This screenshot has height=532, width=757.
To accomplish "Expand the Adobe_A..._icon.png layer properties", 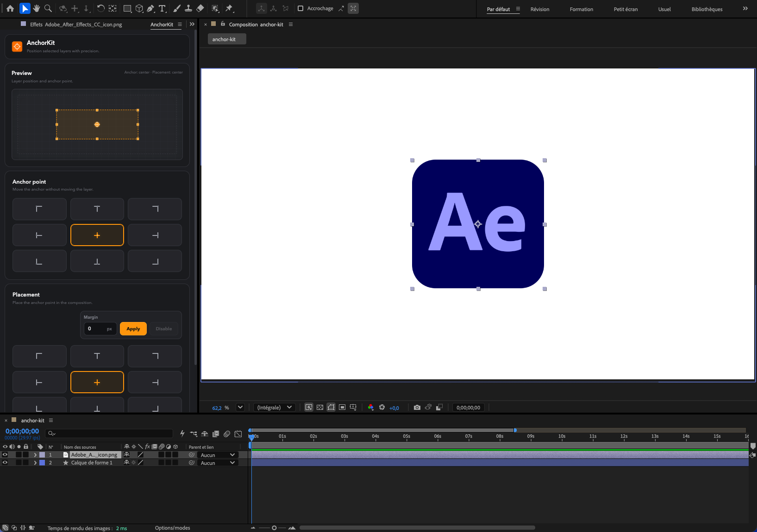I will click(35, 455).
